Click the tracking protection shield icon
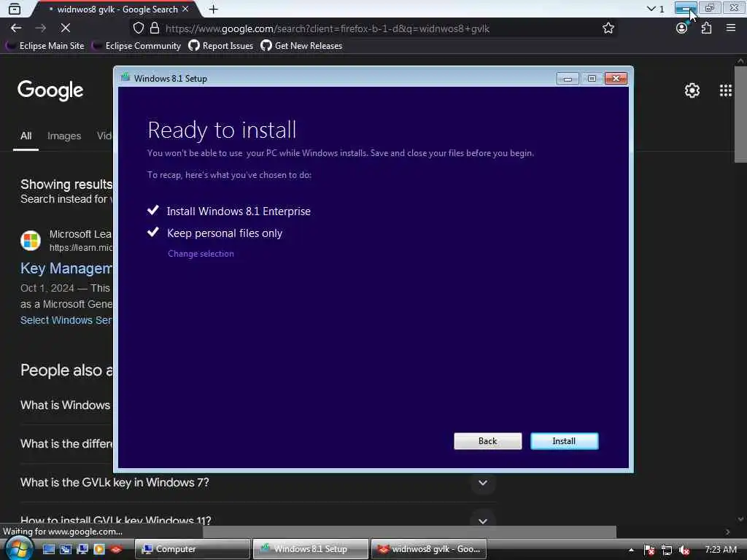Screen dimensions: 747x560 tap(138, 28)
